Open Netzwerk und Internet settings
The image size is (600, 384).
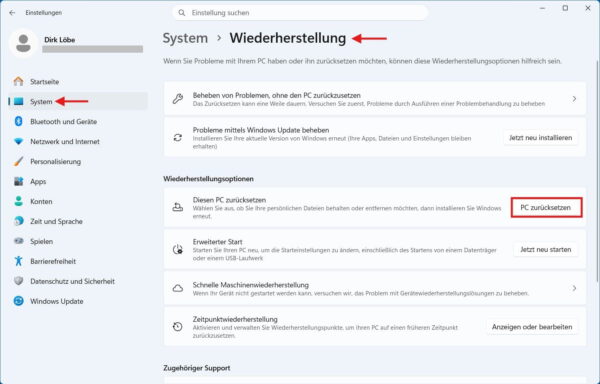coord(78,142)
